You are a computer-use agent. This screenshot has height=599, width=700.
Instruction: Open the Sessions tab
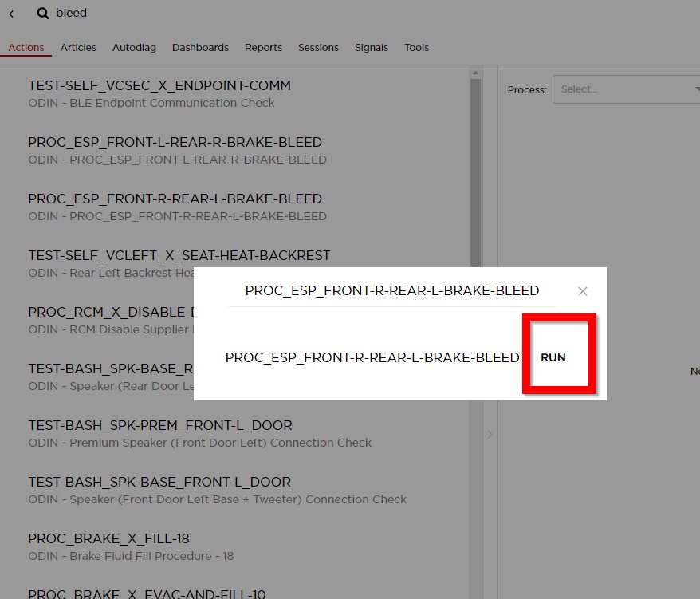(x=318, y=47)
